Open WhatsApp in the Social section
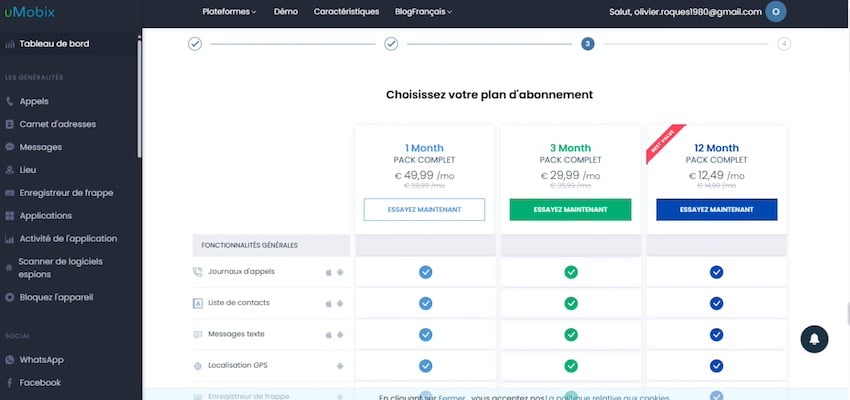The height and width of the screenshot is (400, 850). coord(41,360)
